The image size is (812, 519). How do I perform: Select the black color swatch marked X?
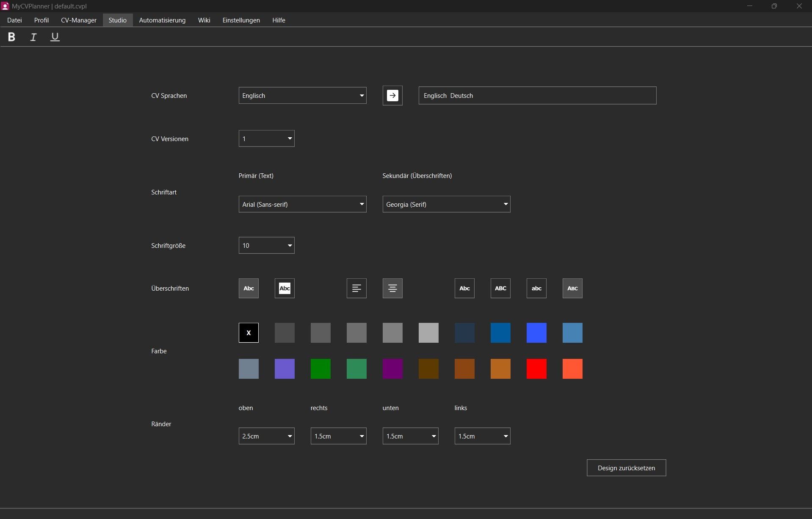[x=249, y=333]
